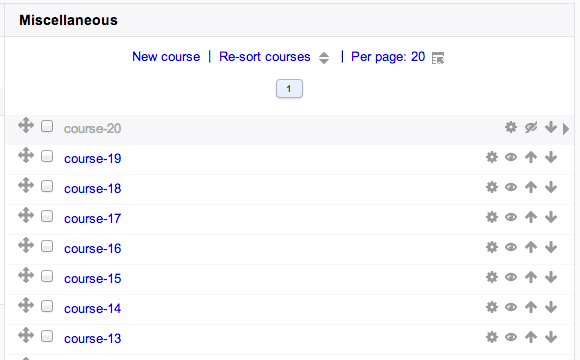Viewport: 580px width, 360px height.
Task: Hide course-16 using eye icon
Action: coord(511,247)
